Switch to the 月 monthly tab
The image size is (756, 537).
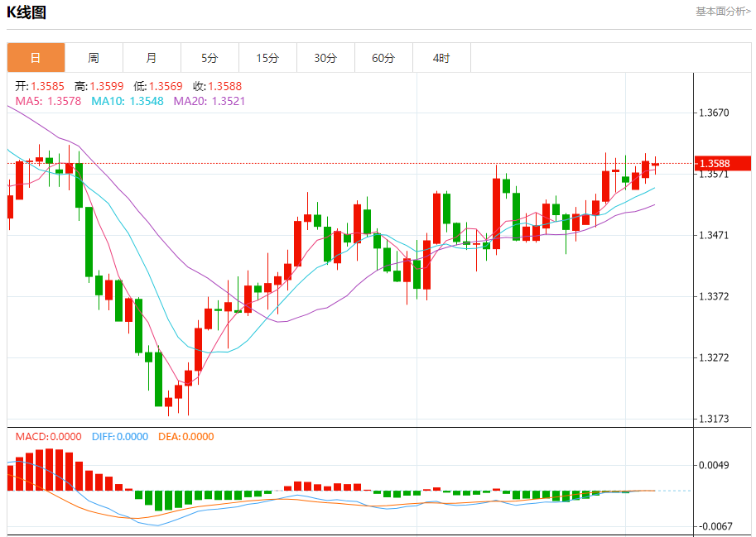pos(152,58)
